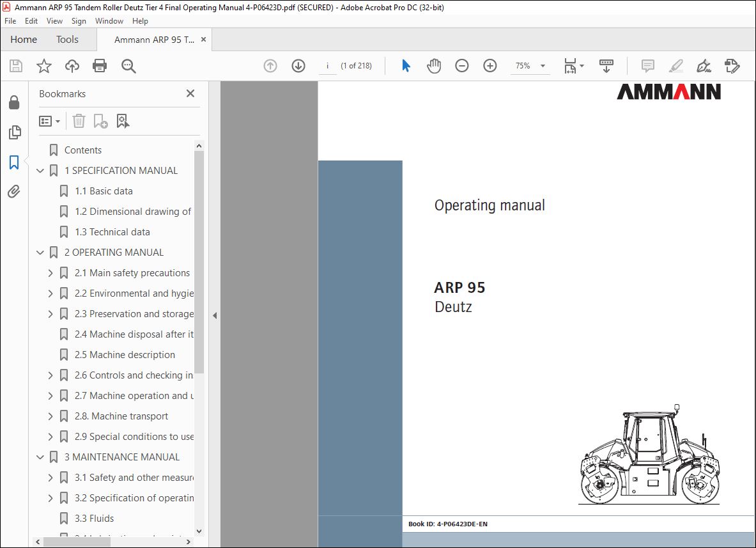Zoom out with minus circle icon

click(462, 66)
